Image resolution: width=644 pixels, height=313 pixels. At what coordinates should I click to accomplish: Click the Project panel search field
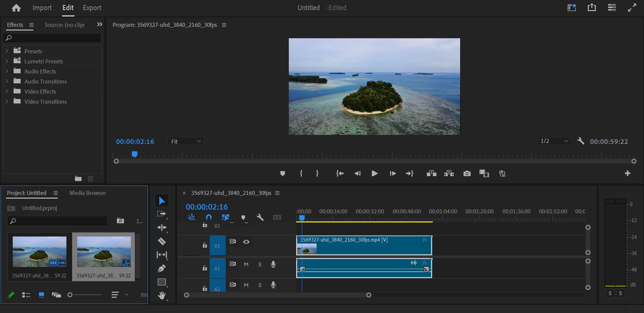pos(57,221)
